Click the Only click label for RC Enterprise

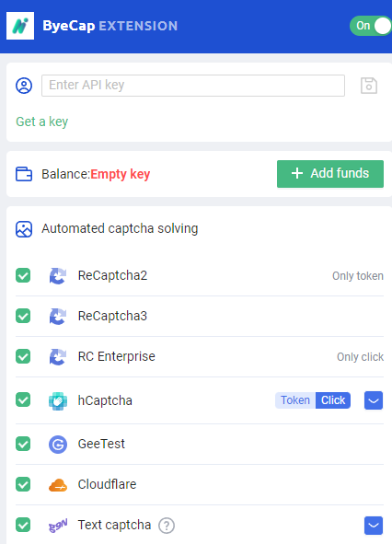pyautogui.click(x=361, y=357)
